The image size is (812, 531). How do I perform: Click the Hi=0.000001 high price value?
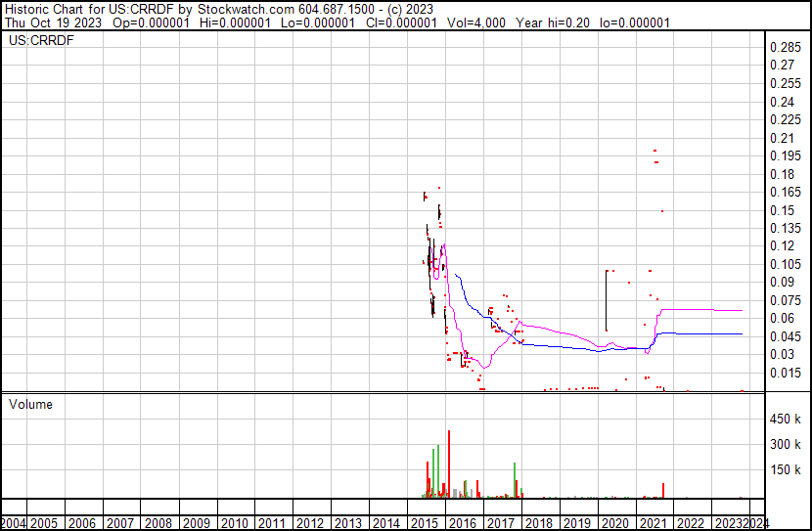pos(236,23)
